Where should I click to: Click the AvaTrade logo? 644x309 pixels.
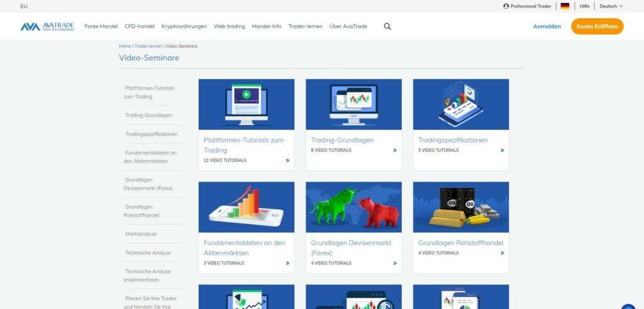47,26
